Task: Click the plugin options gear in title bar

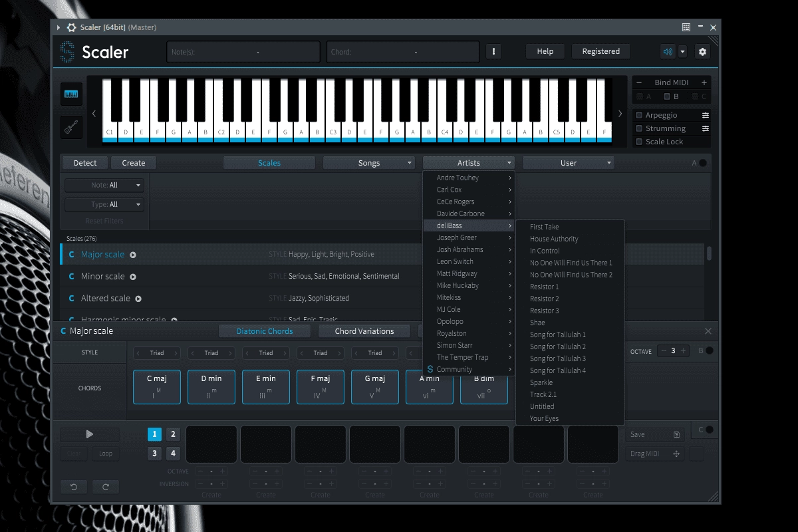Action: click(x=72, y=27)
